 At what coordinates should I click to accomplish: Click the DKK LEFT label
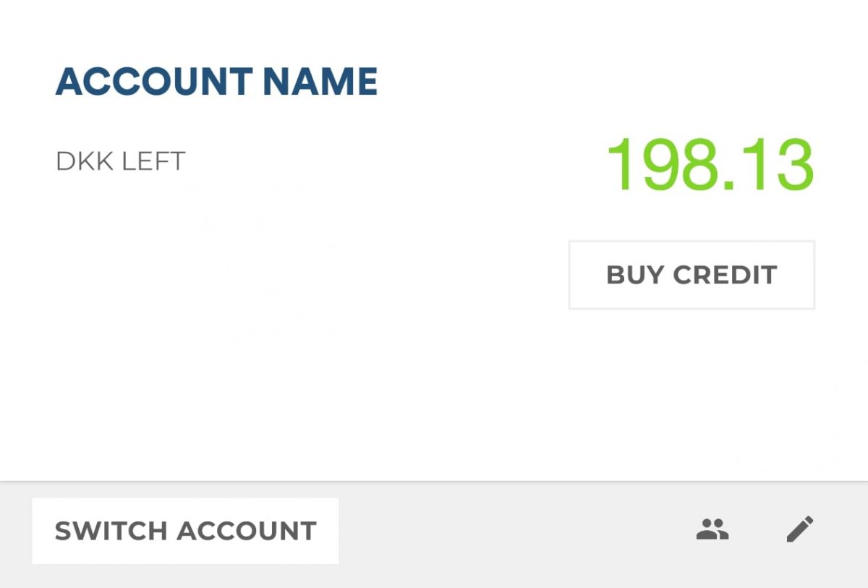120,161
